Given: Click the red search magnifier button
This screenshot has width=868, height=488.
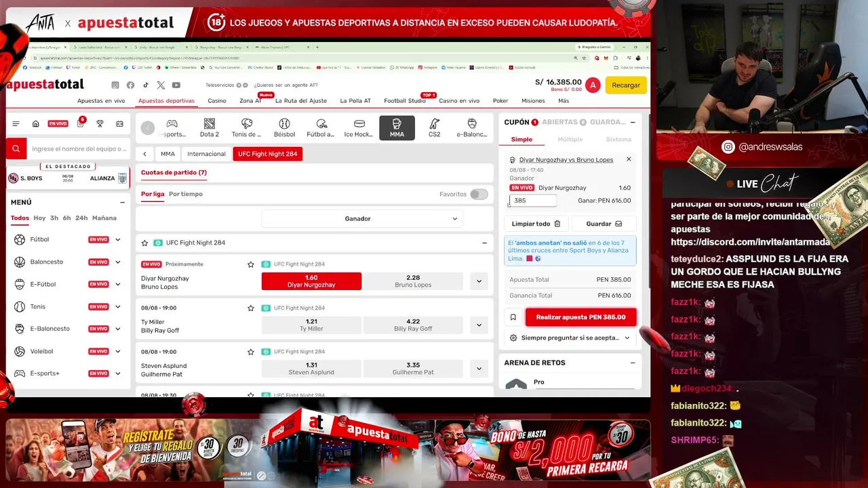Looking at the screenshot, I should 16,148.
